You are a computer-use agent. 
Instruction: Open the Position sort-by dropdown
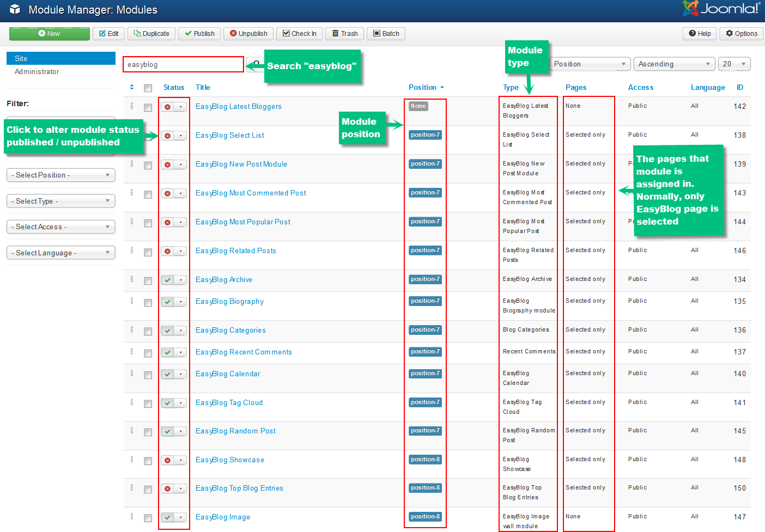(590, 64)
